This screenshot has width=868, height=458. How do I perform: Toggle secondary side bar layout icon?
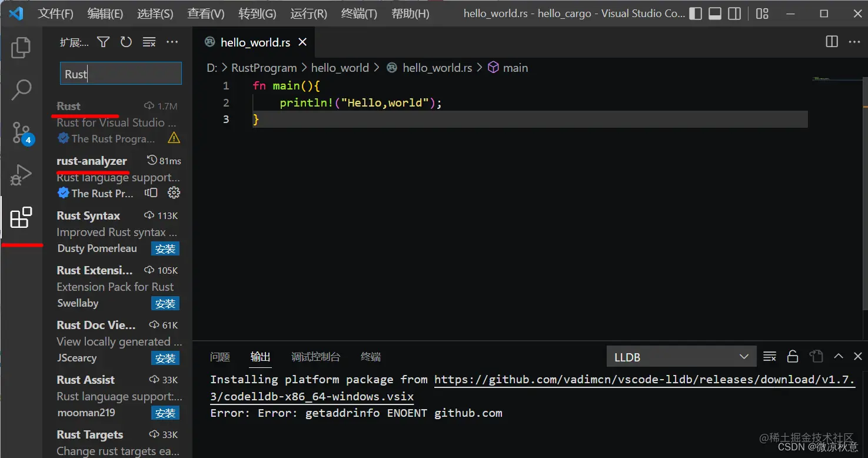pos(734,14)
